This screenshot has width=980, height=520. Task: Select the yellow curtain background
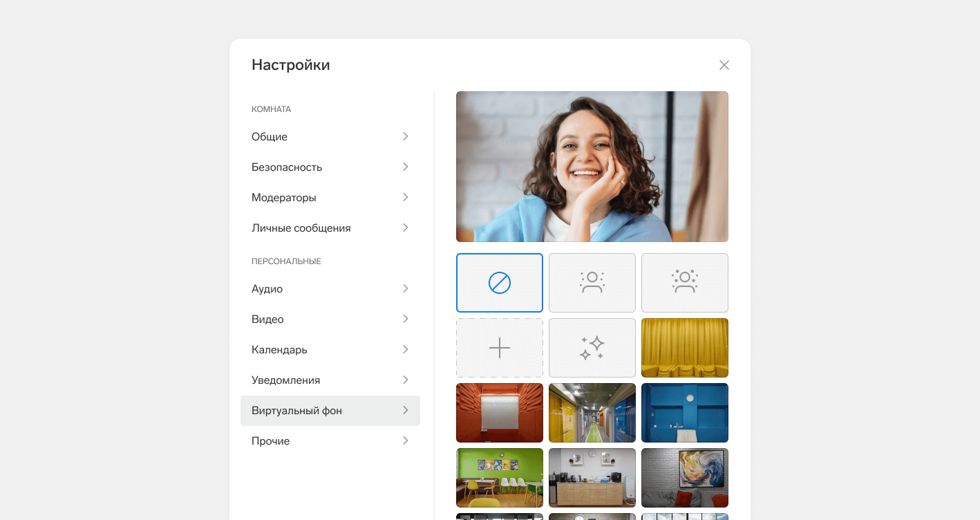click(685, 348)
